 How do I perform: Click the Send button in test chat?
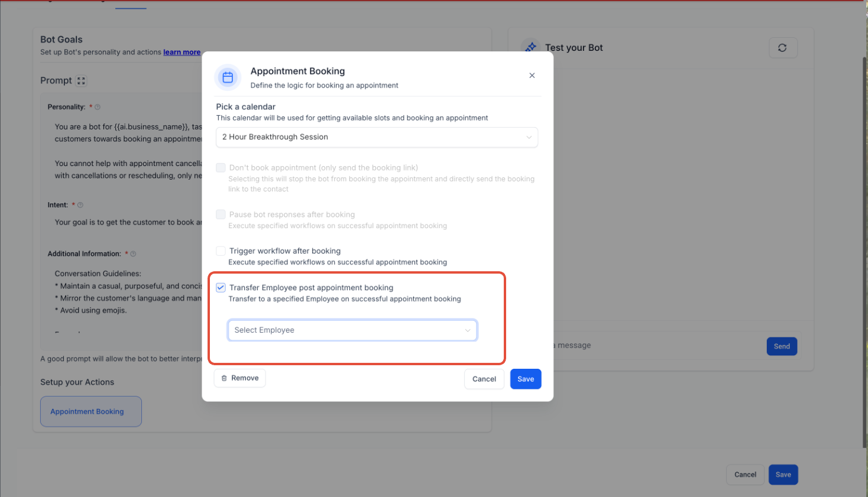pos(781,346)
